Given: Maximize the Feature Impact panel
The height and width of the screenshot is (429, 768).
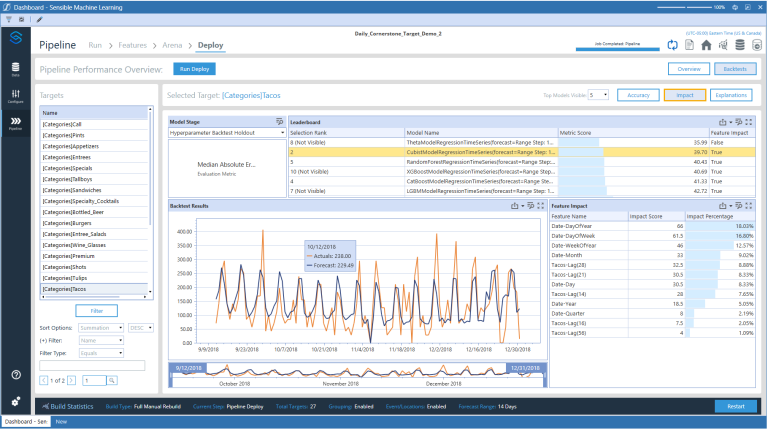Looking at the screenshot, I should (748, 206).
